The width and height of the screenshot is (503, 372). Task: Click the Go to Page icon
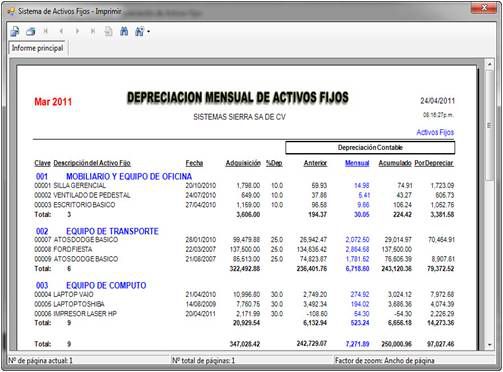tap(108, 31)
